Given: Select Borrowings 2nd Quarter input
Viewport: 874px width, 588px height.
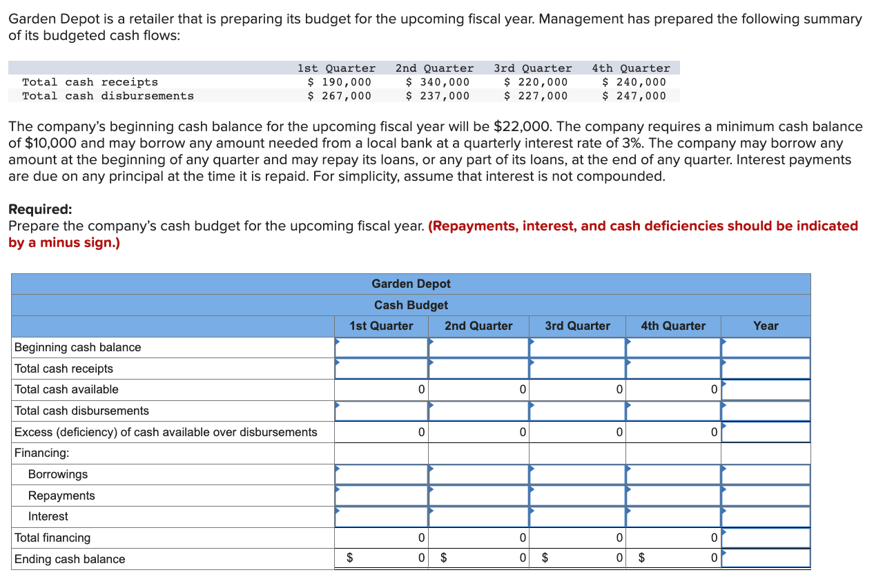Looking at the screenshot, I should click(x=478, y=474).
